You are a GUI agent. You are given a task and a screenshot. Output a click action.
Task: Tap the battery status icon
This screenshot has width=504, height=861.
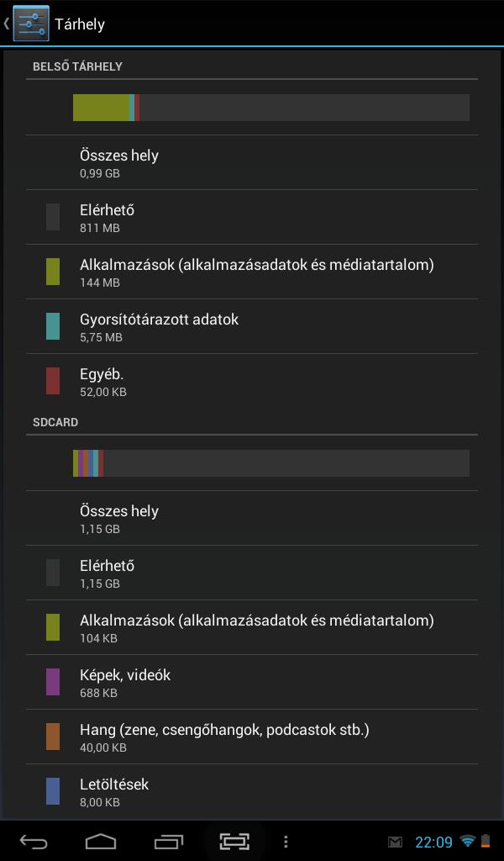tap(486, 841)
